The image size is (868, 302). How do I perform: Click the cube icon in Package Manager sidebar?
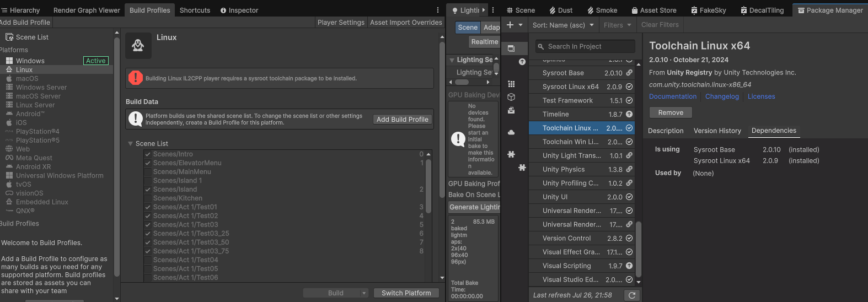tap(511, 97)
